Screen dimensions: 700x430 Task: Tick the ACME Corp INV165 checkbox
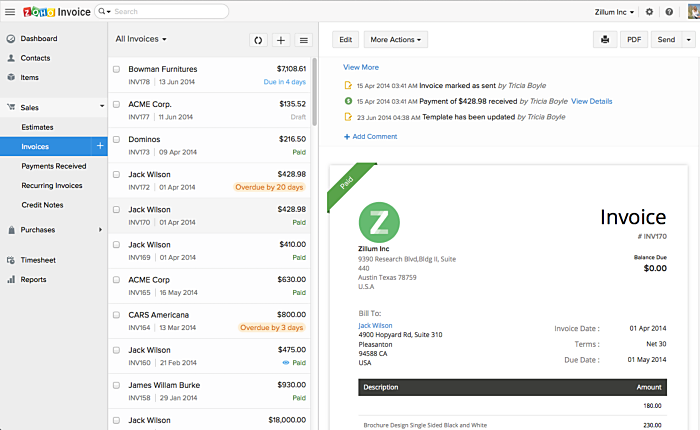(117, 280)
